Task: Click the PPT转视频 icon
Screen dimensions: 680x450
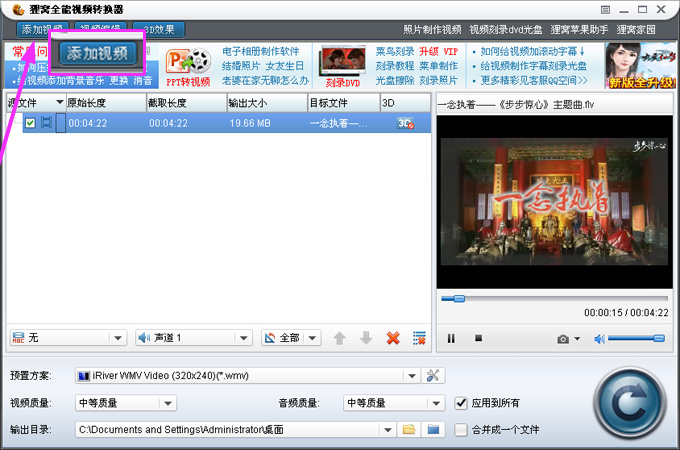Action: click(x=189, y=67)
